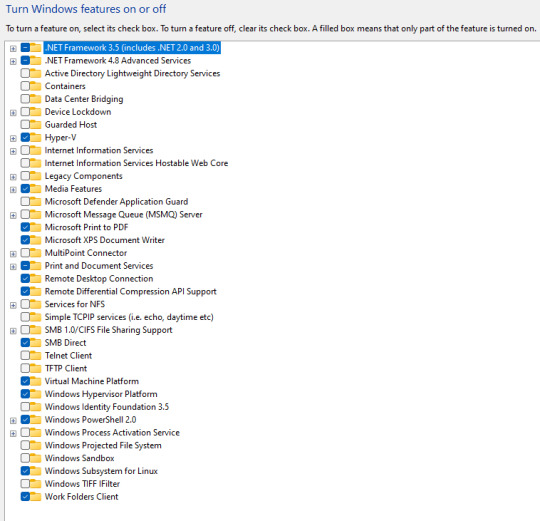540x521 pixels.
Task: Enable Active Directory Lightweight Directory Services checkbox
Action: click(25, 73)
